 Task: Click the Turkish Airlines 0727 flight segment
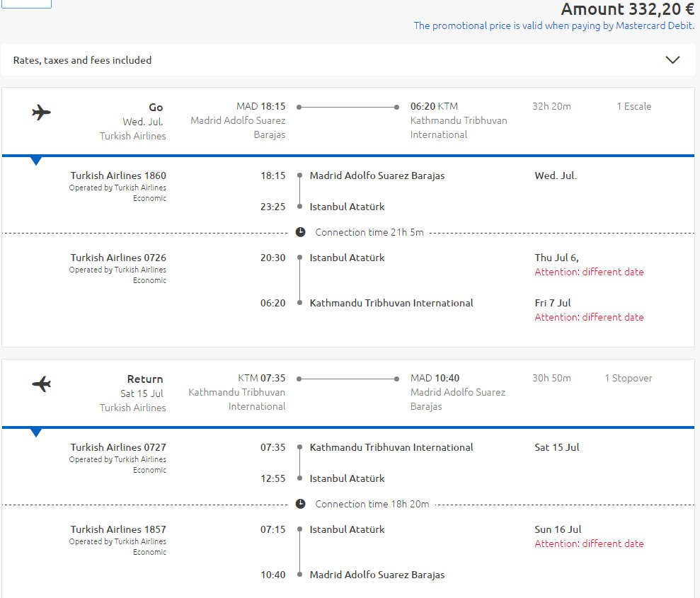coord(118,447)
